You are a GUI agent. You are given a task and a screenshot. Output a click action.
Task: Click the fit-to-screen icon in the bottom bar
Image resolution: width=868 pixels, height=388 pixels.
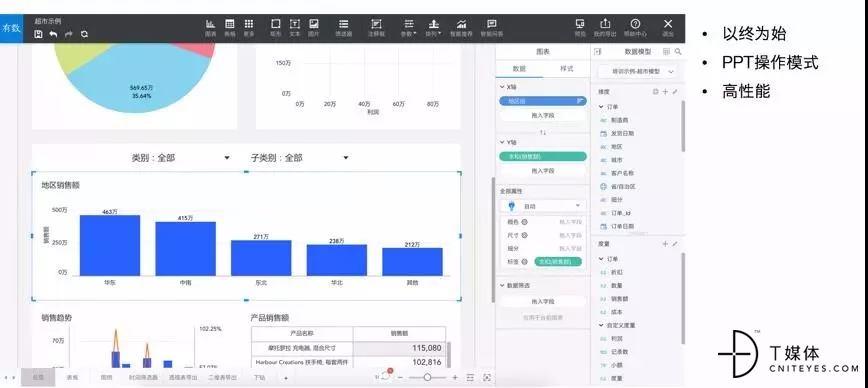point(487,377)
